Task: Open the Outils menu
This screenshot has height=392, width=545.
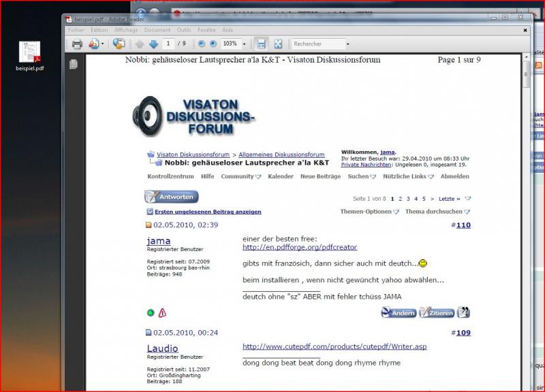Action: (x=184, y=30)
